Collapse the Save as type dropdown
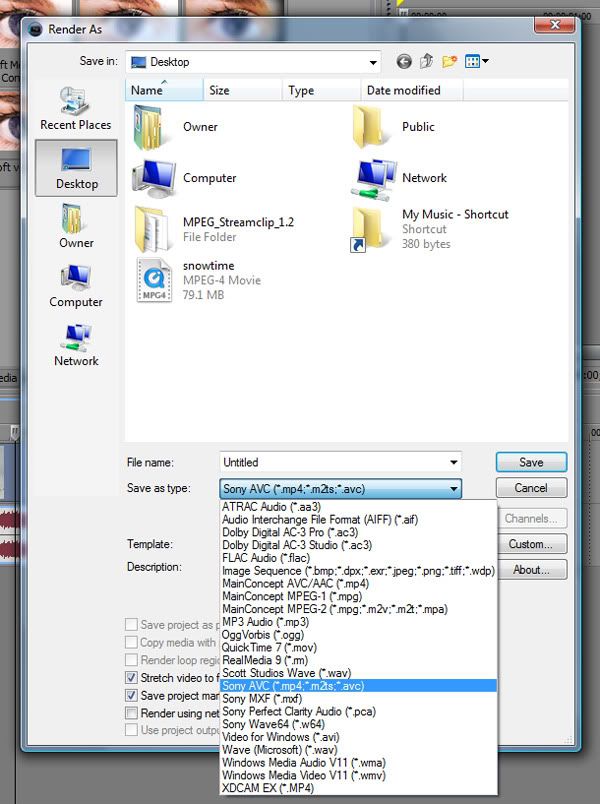This screenshot has height=804, width=600. (x=454, y=489)
